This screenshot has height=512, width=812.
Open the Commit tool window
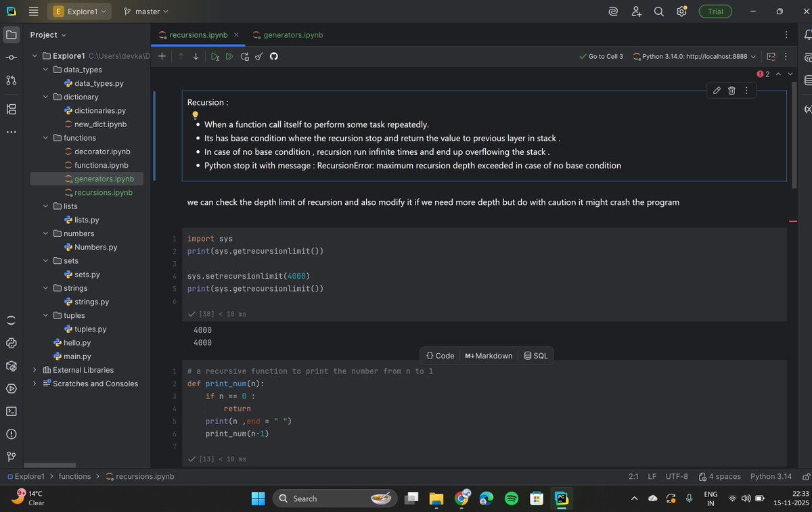12,57
